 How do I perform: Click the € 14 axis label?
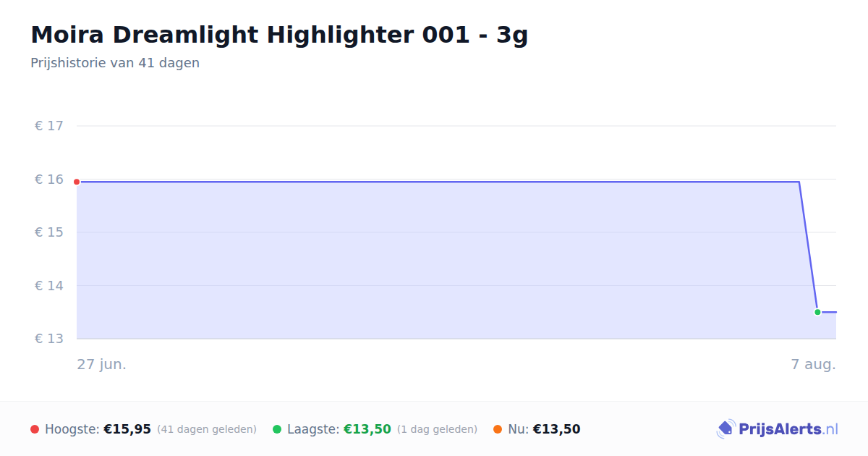pyautogui.click(x=49, y=286)
